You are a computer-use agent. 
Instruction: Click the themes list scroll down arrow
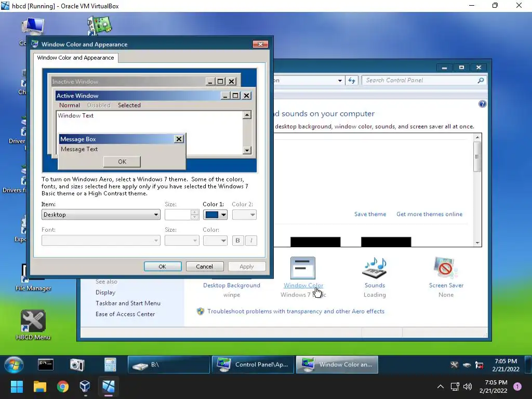tap(477, 243)
